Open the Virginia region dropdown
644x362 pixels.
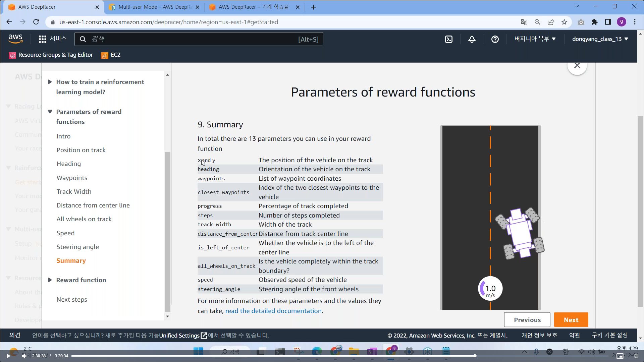coord(535,39)
